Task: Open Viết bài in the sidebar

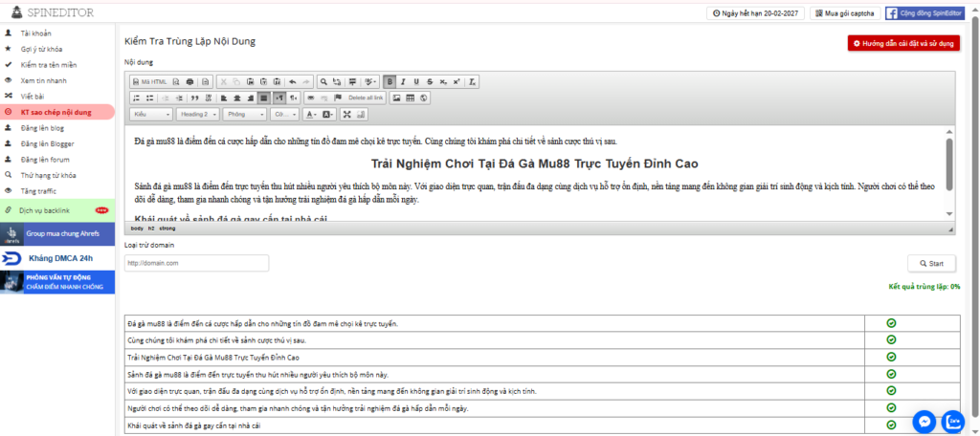Action: [32, 97]
